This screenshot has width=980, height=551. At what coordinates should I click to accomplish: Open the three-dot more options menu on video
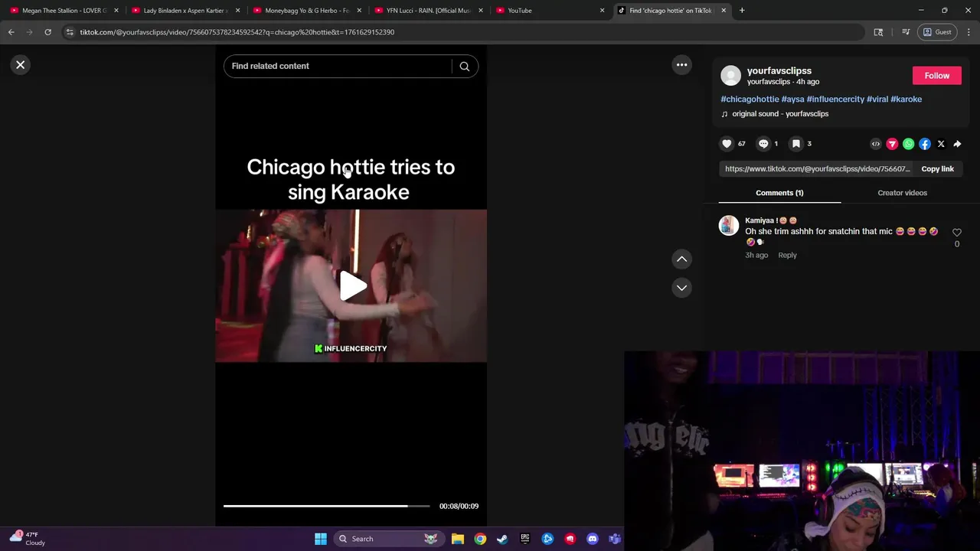pos(681,65)
